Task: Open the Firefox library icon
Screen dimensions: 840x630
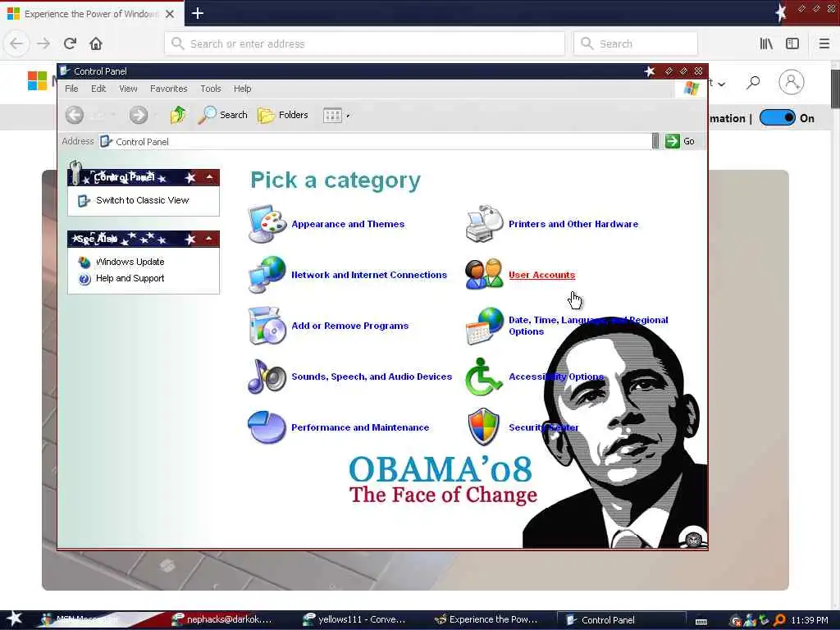Action: pos(766,43)
